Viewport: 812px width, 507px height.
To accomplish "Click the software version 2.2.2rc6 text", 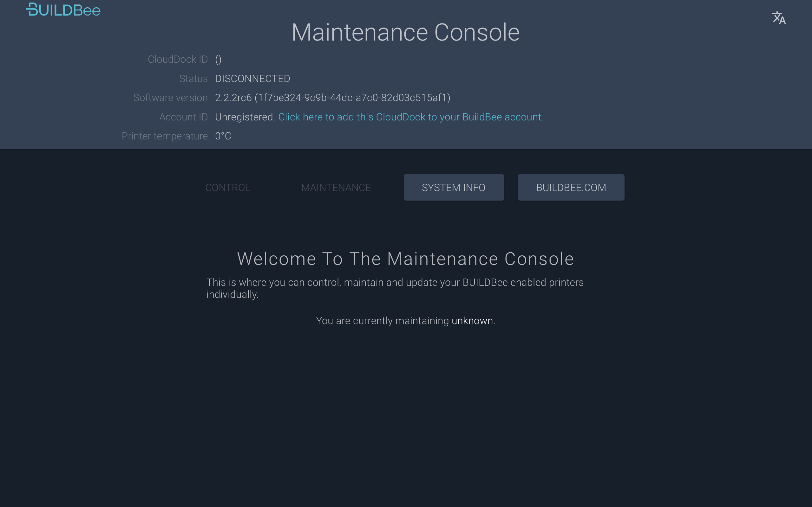I will coord(332,98).
